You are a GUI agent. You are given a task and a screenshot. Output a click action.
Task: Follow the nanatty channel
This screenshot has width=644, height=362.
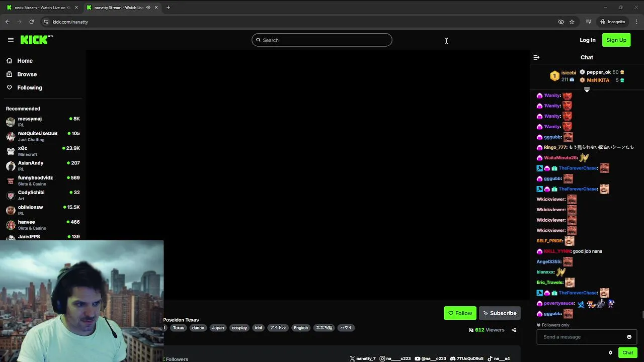[460, 313]
